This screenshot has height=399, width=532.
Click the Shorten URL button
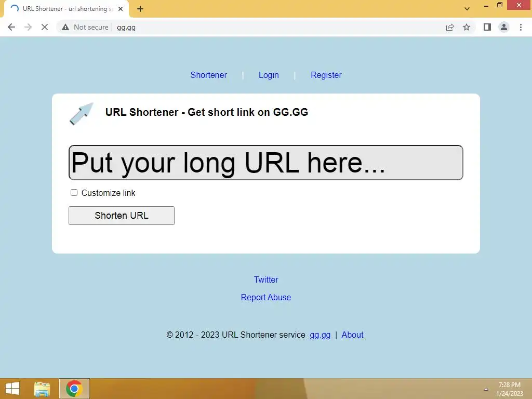[122, 216]
